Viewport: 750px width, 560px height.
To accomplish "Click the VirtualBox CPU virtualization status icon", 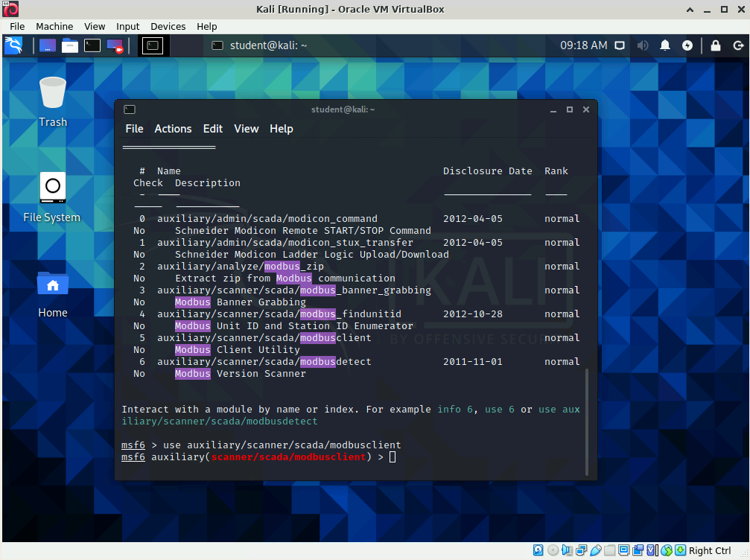I will pos(652,550).
